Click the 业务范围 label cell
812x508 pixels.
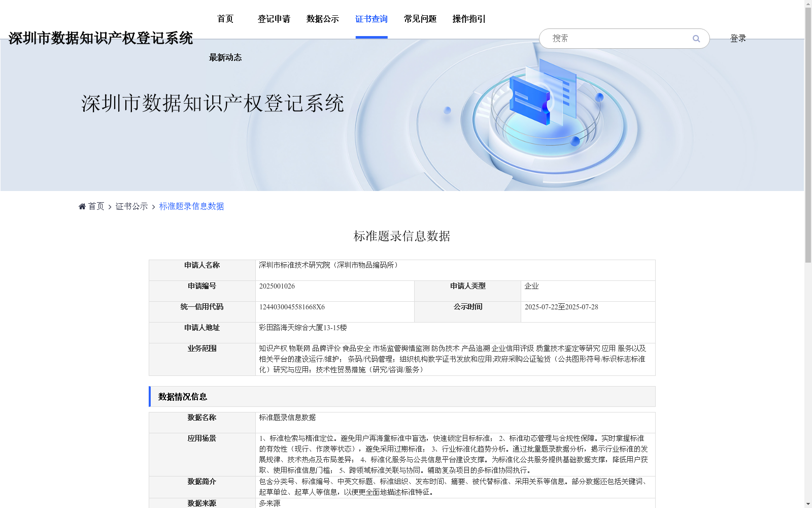202,359
